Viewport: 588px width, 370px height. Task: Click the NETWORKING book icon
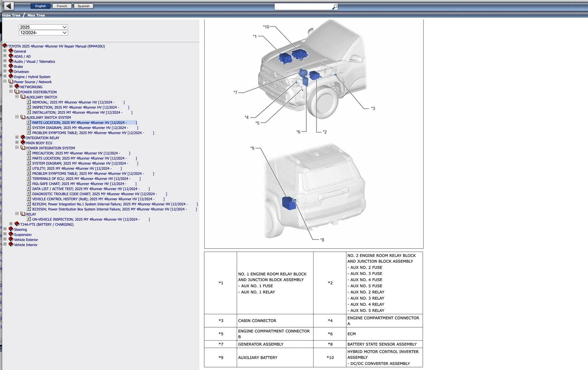coord(17,86)
